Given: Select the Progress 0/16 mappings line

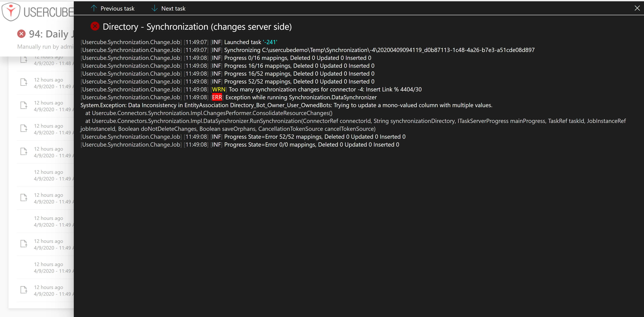Looking at the screenshot, I should pyautogui.click(x=226, y=58).
